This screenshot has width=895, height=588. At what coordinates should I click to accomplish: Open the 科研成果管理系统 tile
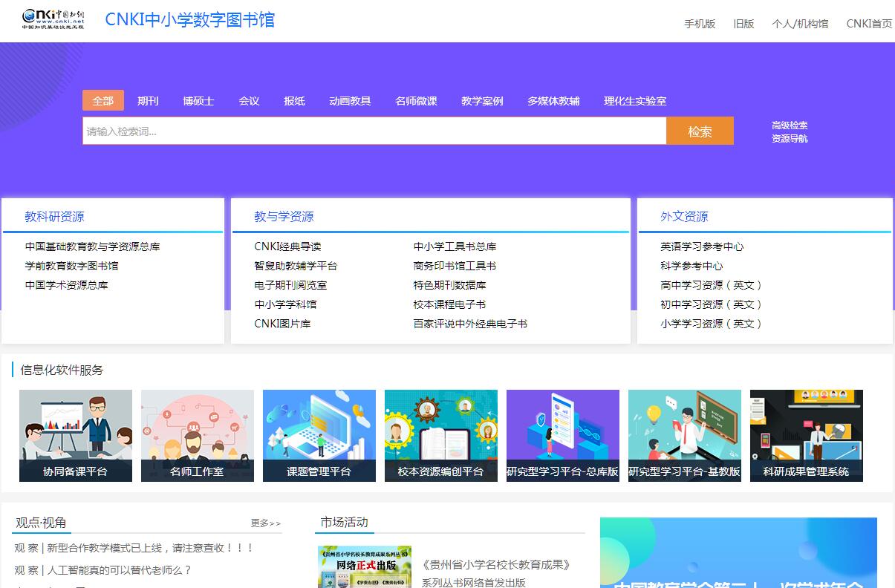(807, 436)
